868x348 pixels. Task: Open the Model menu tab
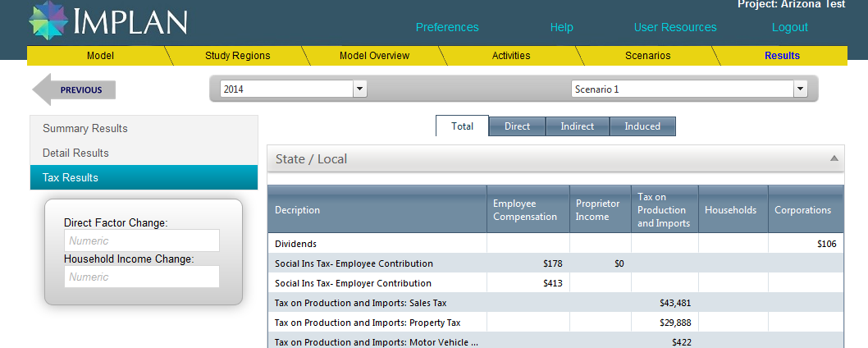click(100, 56)
